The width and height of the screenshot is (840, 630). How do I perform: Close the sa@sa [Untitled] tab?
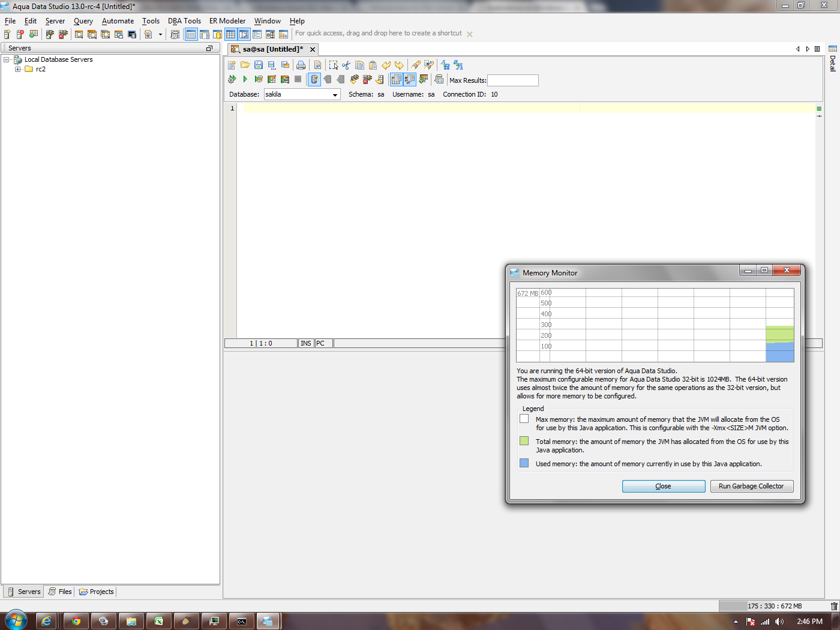(x=313, y=49)
